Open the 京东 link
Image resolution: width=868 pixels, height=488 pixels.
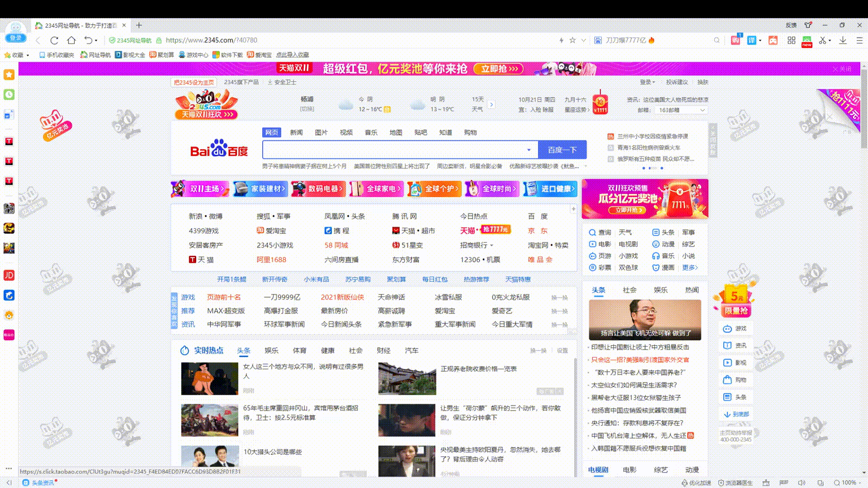[537, 231]
